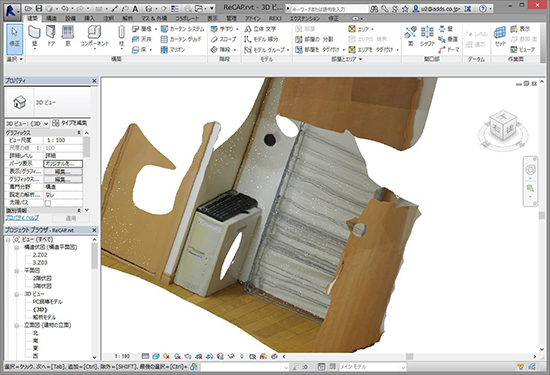Viewport: 550px width, 375px height.
Task: Click the Open file icon in quick access toolbar
Action: [29, 8]
